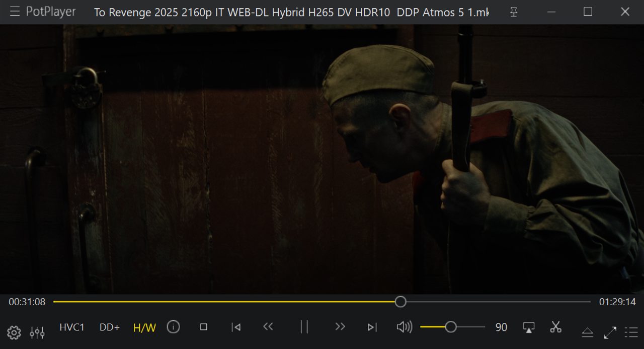
Task: Click the volume level value 90
Action: point(501,327)
